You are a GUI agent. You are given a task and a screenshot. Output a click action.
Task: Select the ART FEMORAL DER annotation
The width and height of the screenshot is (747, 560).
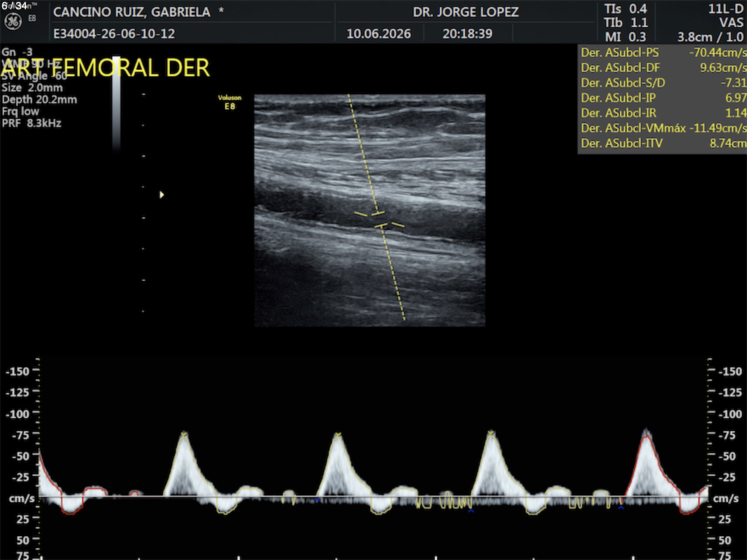click(106, 68)
